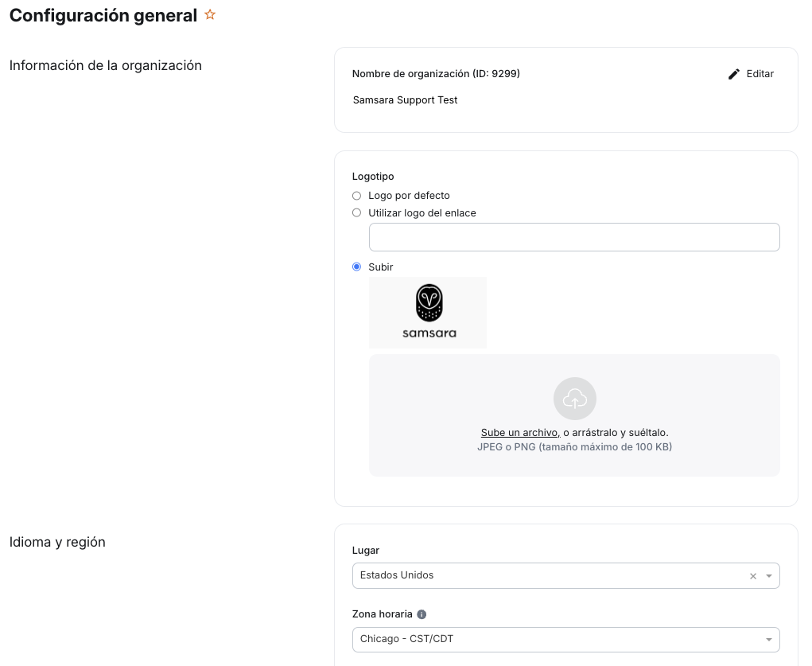Clear the Estados Unidos selection with X
This screenshot has width=812, height=666.
point(753,576)
